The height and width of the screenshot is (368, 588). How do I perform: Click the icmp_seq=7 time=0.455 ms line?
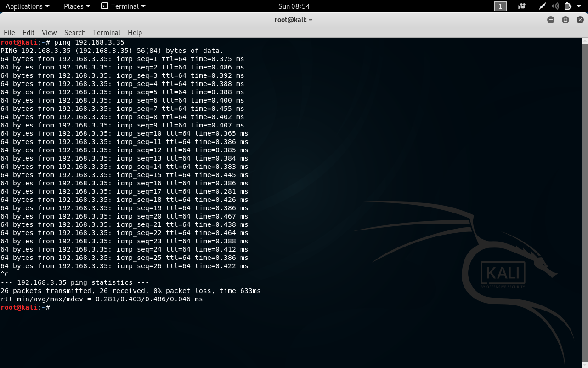(x=122, y=109)
